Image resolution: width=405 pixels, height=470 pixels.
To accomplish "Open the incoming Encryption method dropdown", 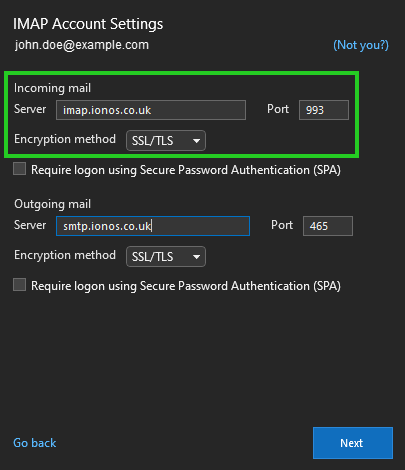I will pyautogui.click(x=166, y=140).
